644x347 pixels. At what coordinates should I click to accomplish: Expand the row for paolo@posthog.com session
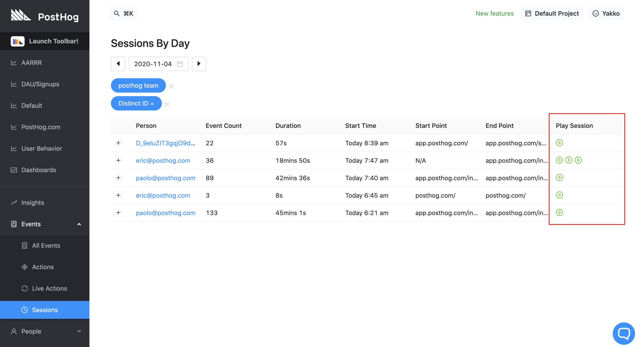coord(118,178)
